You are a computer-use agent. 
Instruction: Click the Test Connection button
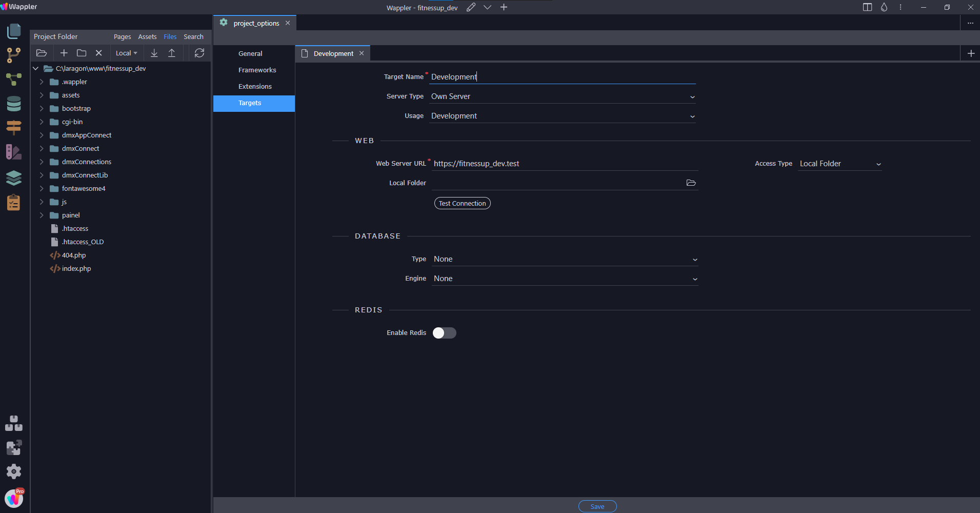pyautogui.click(x=462, y=203)
